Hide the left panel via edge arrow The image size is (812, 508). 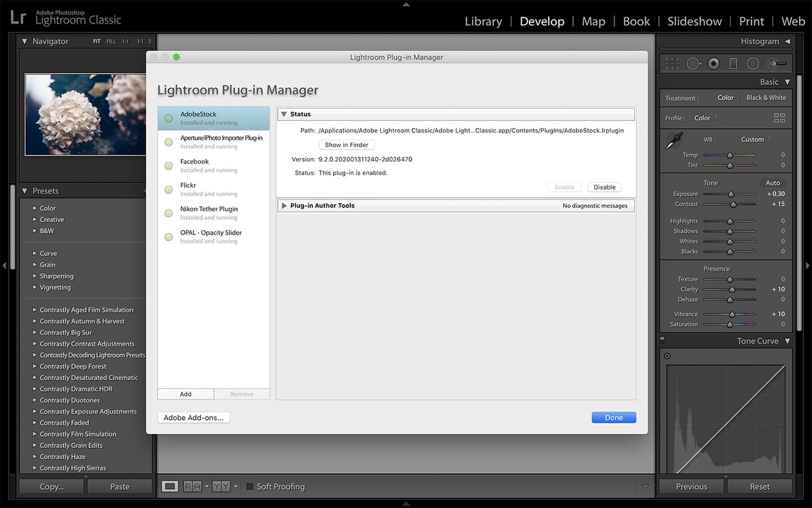pyautogui.click(x=5, y=265)
